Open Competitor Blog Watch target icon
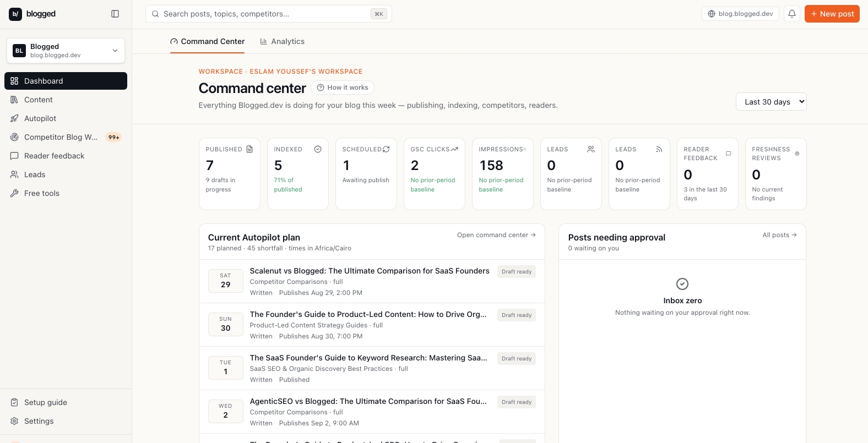 (x=14, y=137)
